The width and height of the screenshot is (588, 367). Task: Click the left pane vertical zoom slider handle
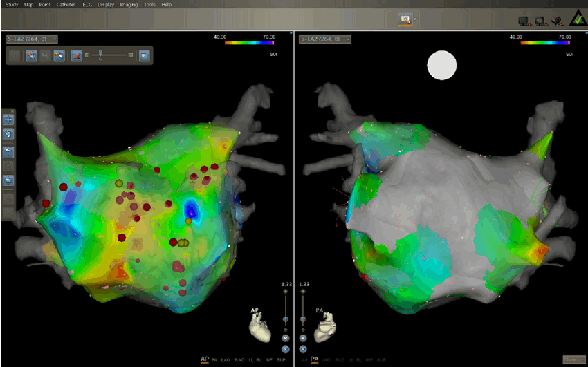286,319
